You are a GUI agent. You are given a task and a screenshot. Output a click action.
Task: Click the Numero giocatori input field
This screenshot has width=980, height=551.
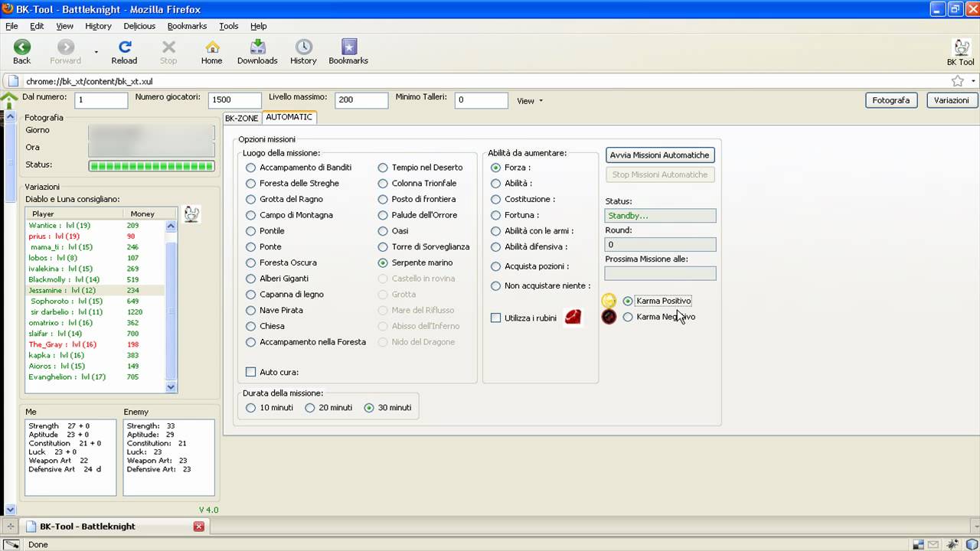(x=235, y=100)
